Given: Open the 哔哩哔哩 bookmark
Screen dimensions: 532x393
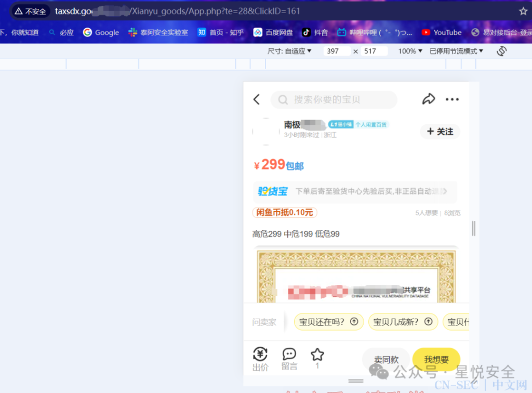Looking at the screenshot, I should coord(375,33).
